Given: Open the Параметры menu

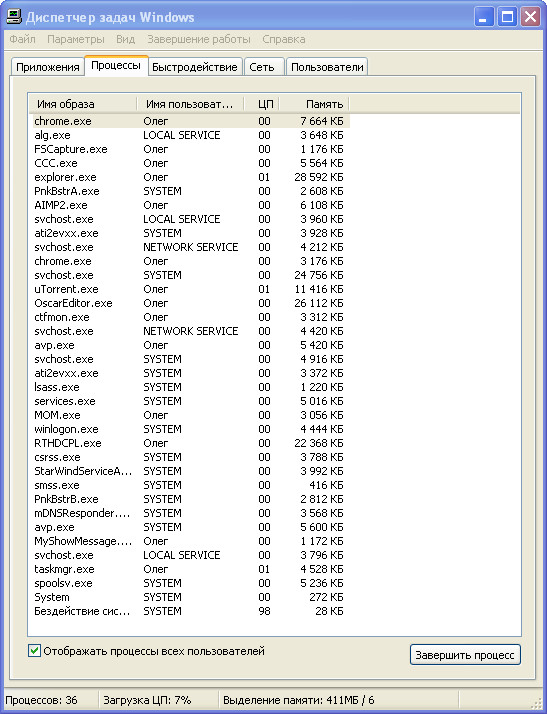Looking at the screenshot, I should tap(76, 39).
